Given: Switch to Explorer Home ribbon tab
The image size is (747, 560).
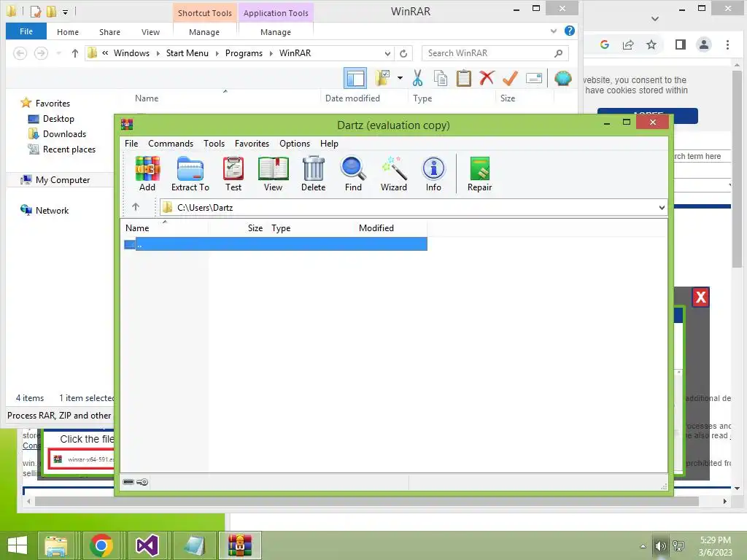Looking at the screenshot, I should [68, 32].
